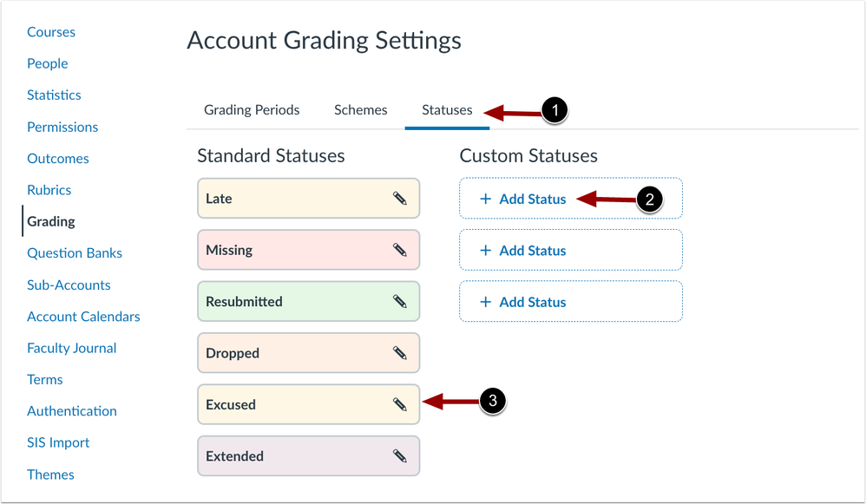Click pencil icon on the Extended status
Screen dimensions: 866x504
pyautogui.click(x=400, y=456)
